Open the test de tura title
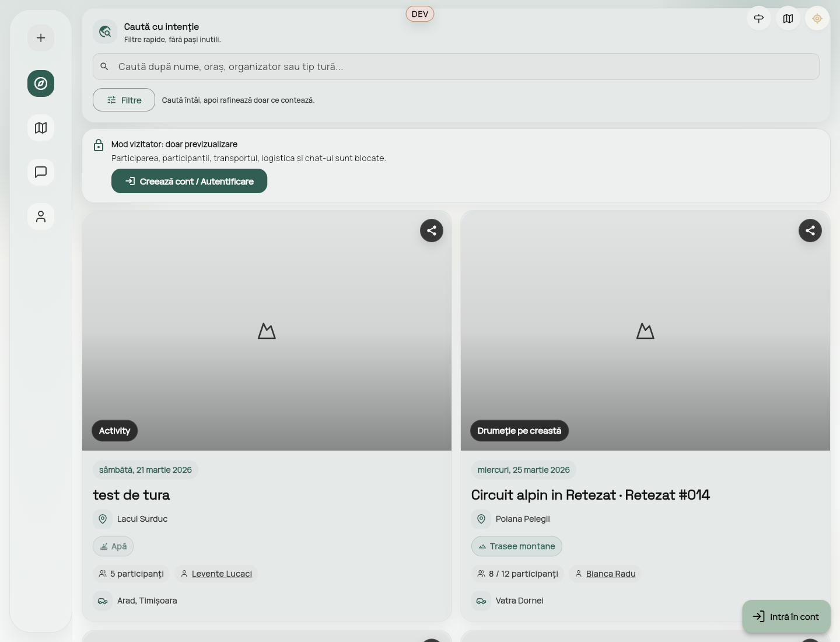The width and height of the screenshot is (840, 642). [131, 495]
